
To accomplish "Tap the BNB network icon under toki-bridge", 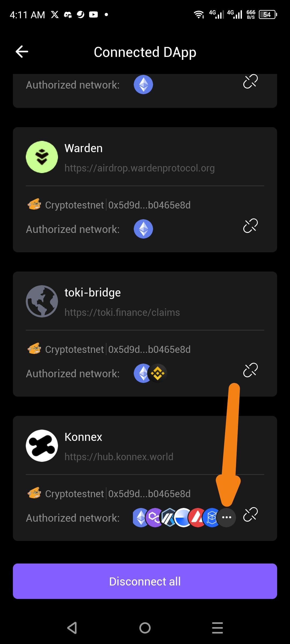I will coord(158,373).
